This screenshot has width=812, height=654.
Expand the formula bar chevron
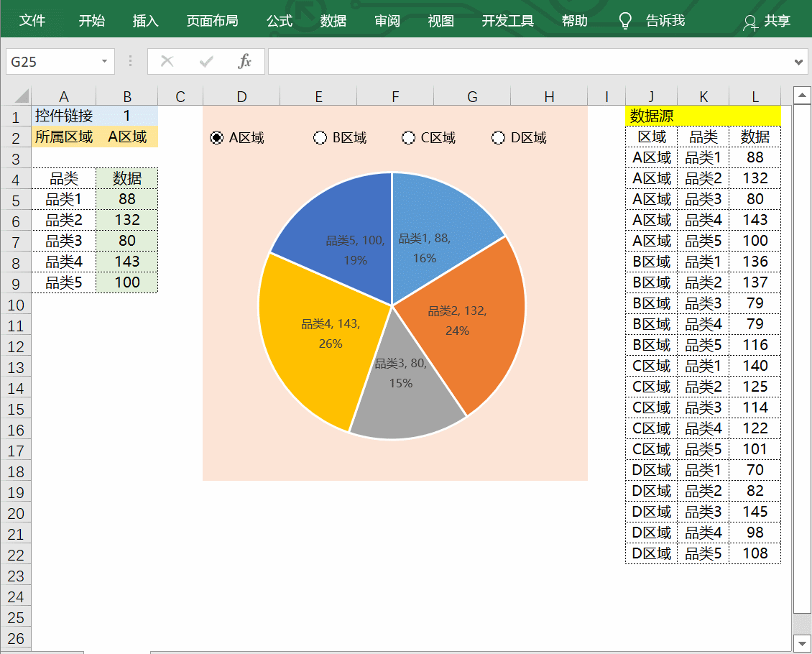click(798, 62)
